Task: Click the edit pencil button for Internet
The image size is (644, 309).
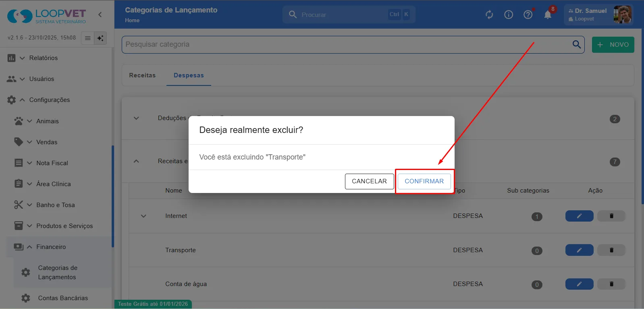Action: click(579, 216)
